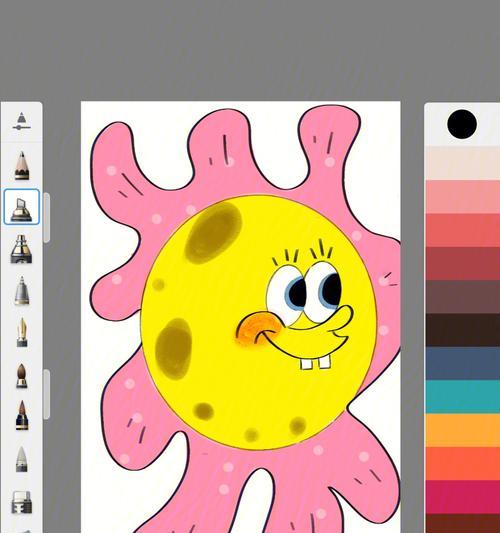Click the upper brush size slider handle
The height and width of the screenshot is (533, 500).
(47, 218)
